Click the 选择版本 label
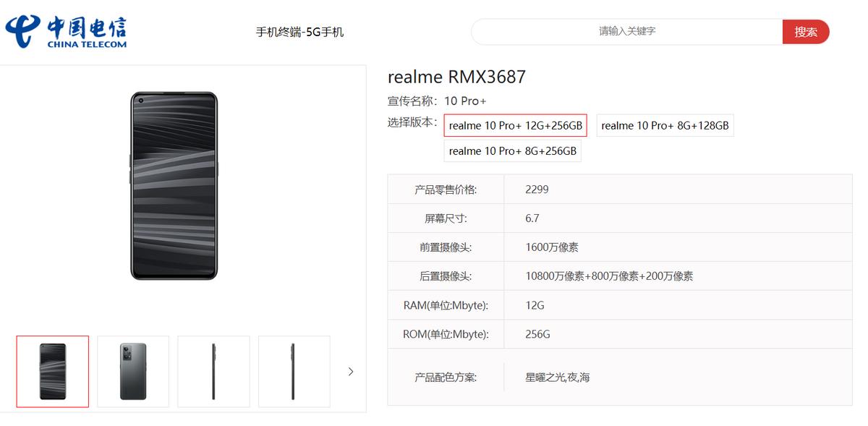The height and width of the screenshot is (426, 868). [413, 122]
